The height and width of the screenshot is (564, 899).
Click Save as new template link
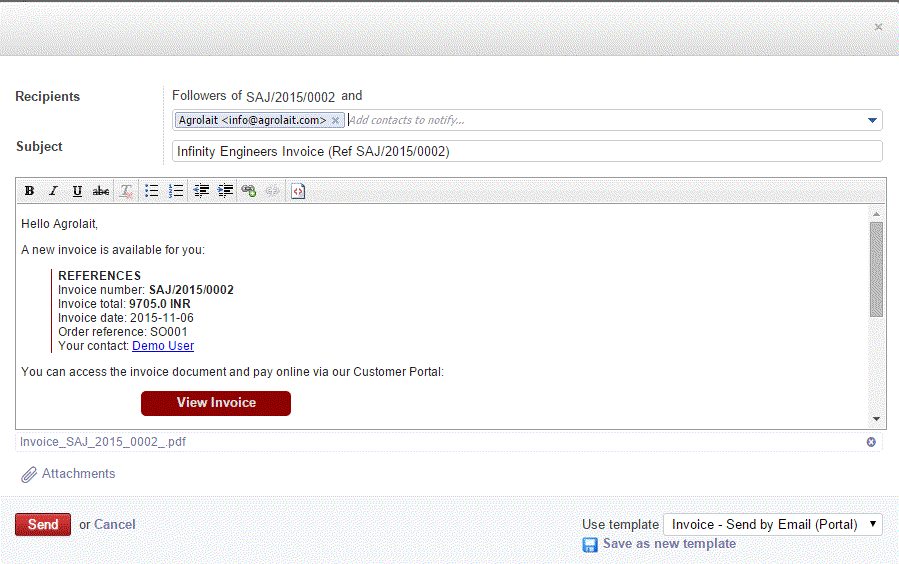click(669, 543)
